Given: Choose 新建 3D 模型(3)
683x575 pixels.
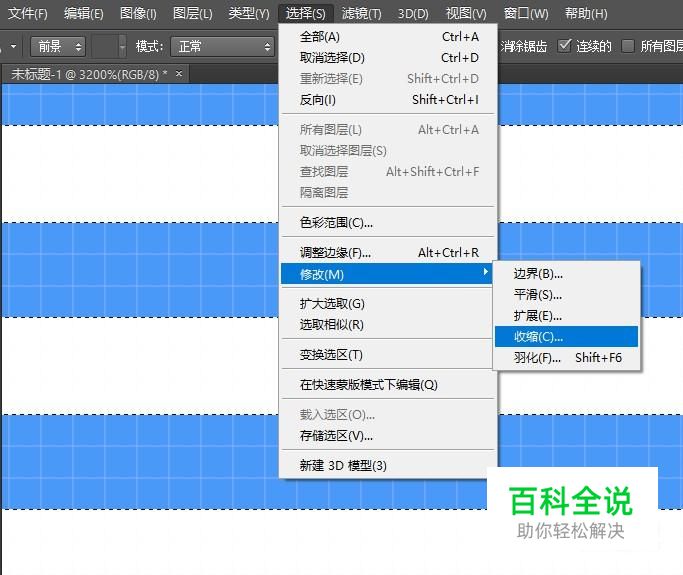Looking at the screenshot, I should (389, 465).
